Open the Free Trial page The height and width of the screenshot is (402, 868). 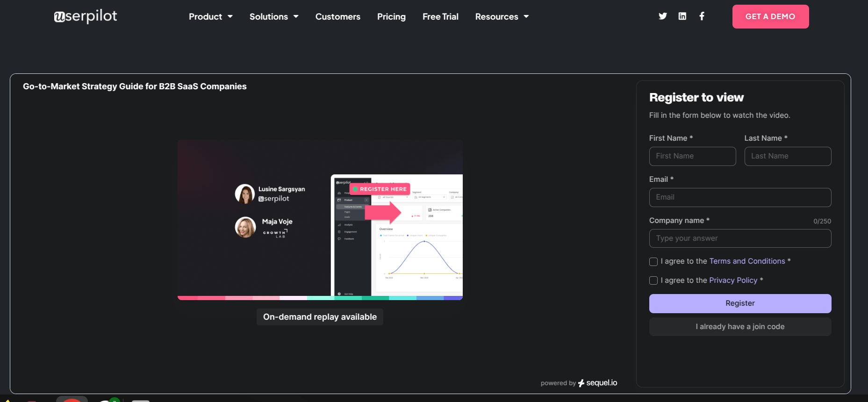point(440,17)
